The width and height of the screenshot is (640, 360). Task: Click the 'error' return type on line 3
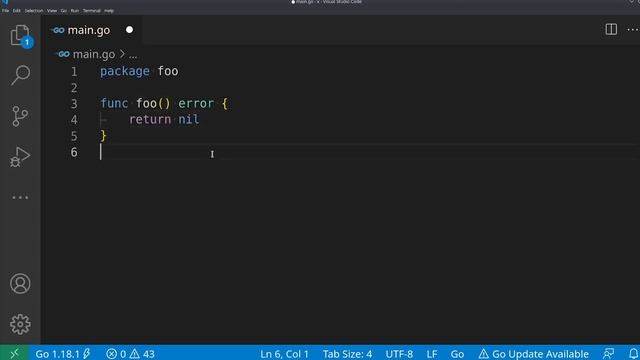coord(196,103)
